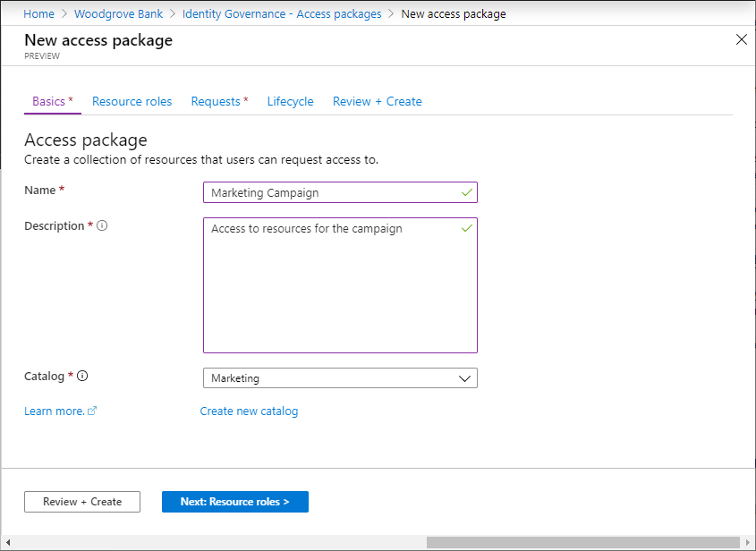
Task: Open the Learn more link
Action: 54,411
